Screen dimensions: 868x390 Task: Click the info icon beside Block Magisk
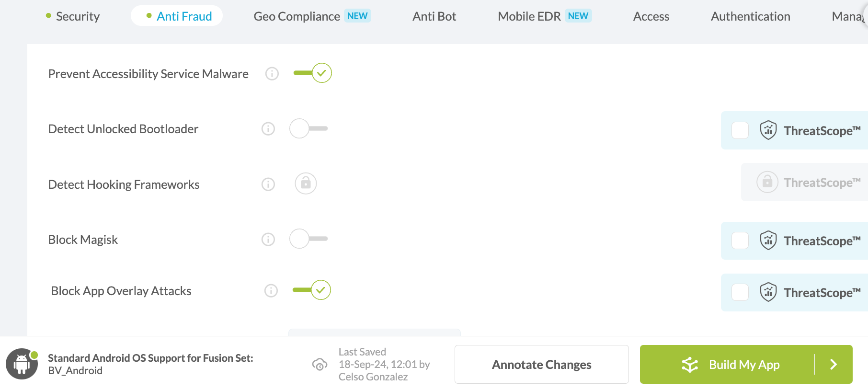point(268,239)
